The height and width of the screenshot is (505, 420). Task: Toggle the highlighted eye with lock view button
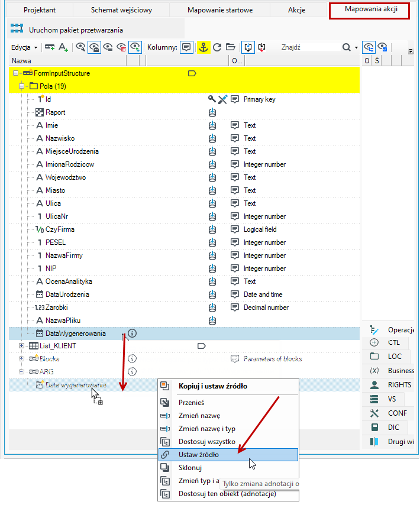pyautogui.click(x=94, y=47)
